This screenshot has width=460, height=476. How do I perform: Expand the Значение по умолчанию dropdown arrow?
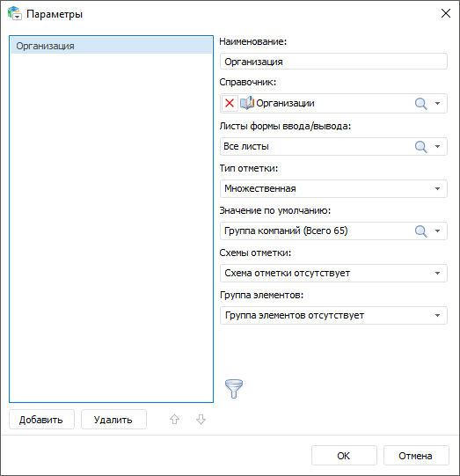point(437,231)
